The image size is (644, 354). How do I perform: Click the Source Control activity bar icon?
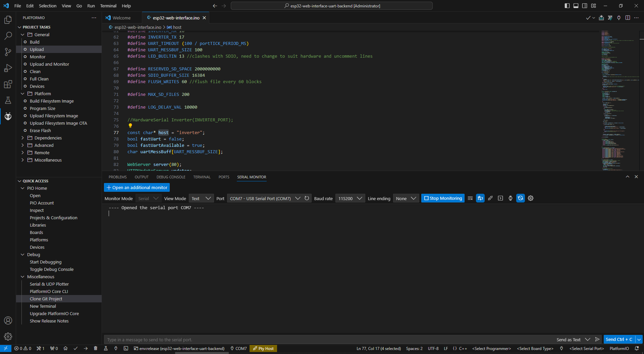click(x=8, y=52)
